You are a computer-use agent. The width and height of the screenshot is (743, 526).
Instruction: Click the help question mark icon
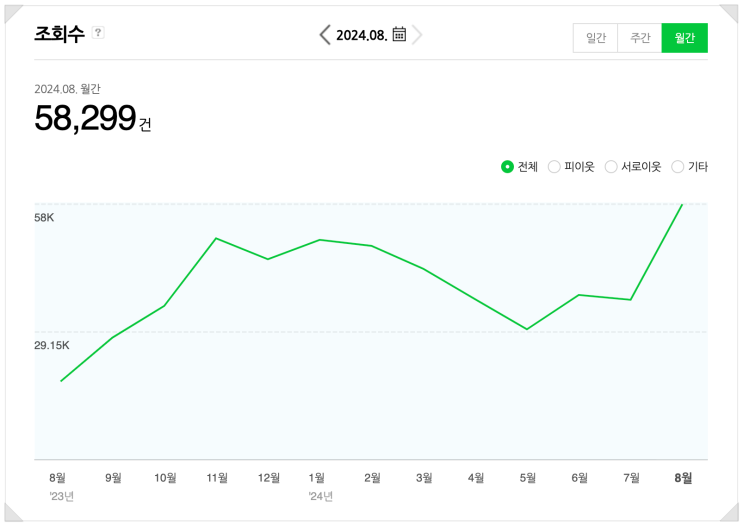98,33
